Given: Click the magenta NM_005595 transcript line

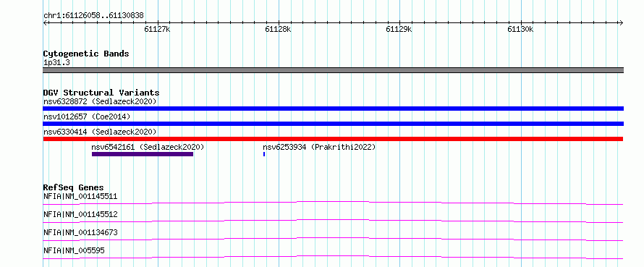Looking at the screenshot, I should [333, 257].
